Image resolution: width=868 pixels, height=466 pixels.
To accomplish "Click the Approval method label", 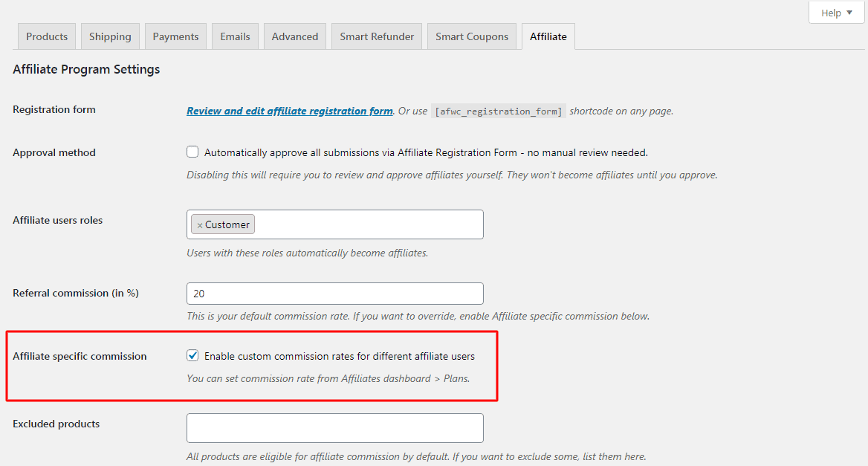I will 54,153.
